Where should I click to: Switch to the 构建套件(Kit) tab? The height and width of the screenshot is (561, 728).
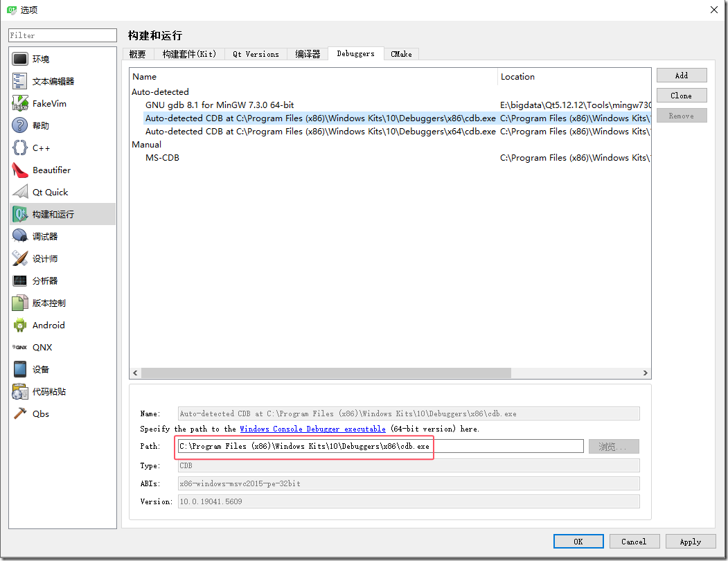pyautogui.click(x=189, y=54)
